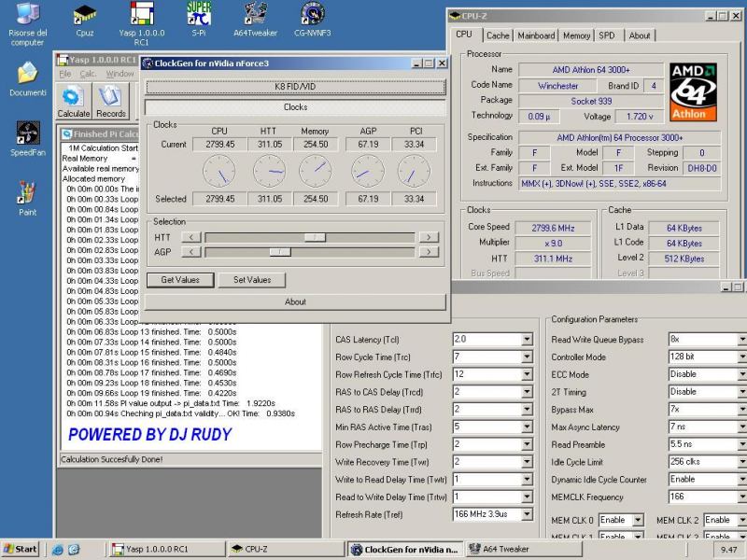This screenshot has height=560, width=747.
Task: Click the Current Memory clock field 254.50
Action: 316,145
